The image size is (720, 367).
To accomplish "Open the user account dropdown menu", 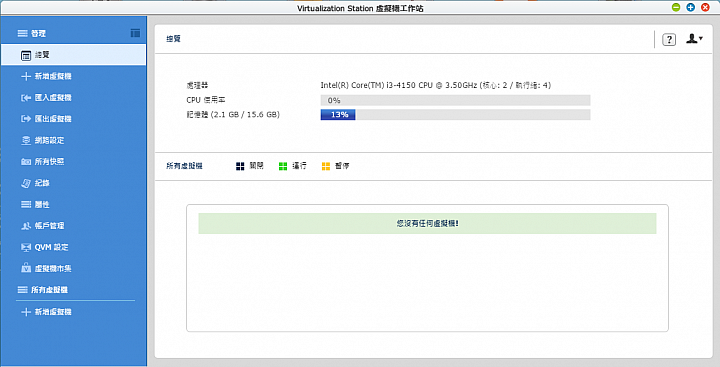I will pyautogui.click(x=694, y=39).
